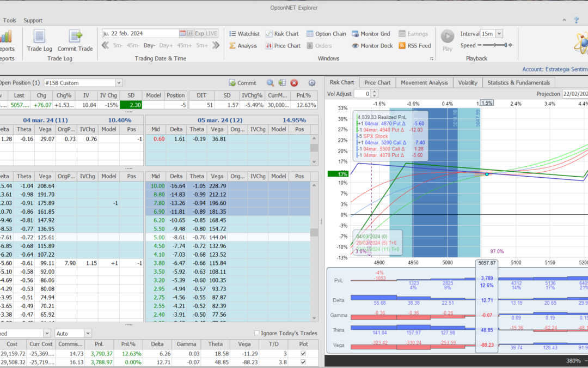This screenshot has height=368, width=588.
Task: Open the Support menu
Action: point(33,20)
